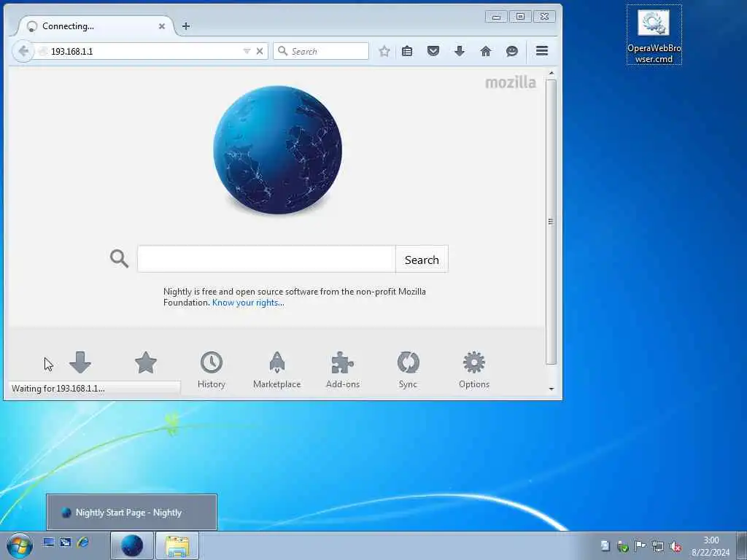Open History from the start page launcher
The width and height of the screenshot is (747, 560).
212,370
